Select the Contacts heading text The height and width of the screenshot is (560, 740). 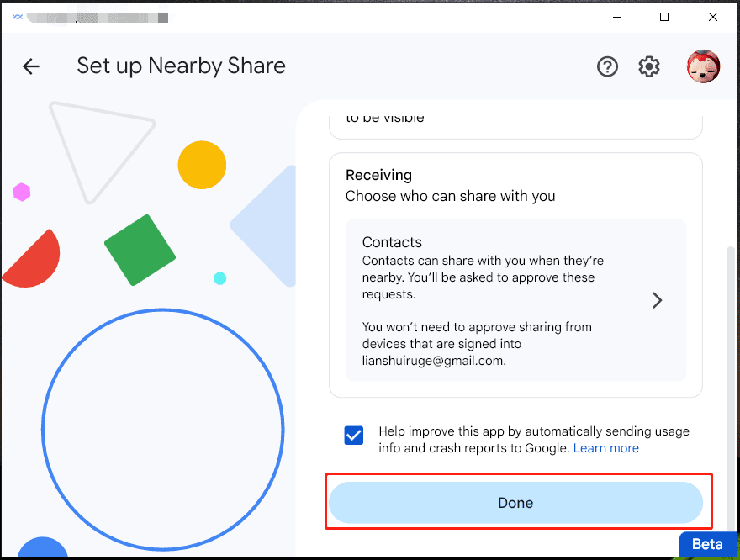[392, 242]
